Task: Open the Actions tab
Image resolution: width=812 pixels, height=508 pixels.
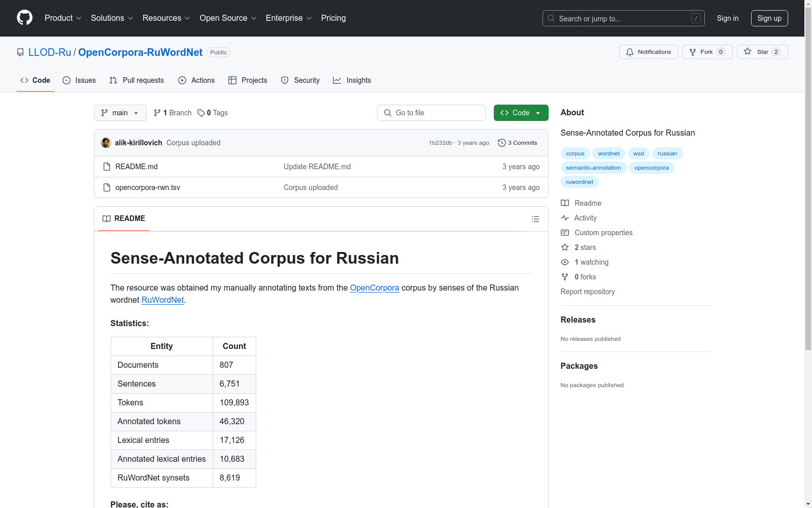Action: pyautogui.click(x=196, y=80)
